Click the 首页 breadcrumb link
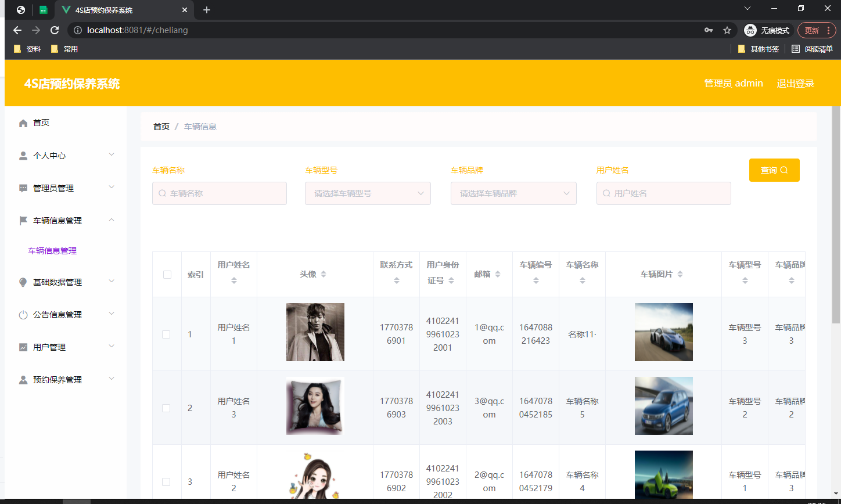Viewport: 841px width, 504px height. tap(161, 126)
